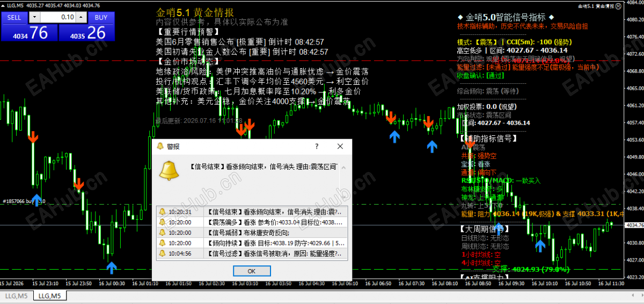644x304 pixels.
Task: Click the 美国初请失业金人数公布 countdown line
Action: tap(241, 52)
